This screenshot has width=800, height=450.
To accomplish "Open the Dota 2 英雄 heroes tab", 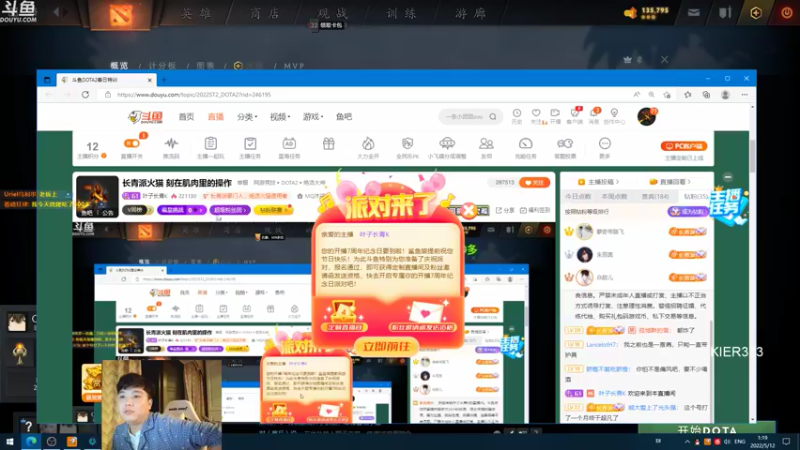I will pyautogui.click(x=196, y=14).
